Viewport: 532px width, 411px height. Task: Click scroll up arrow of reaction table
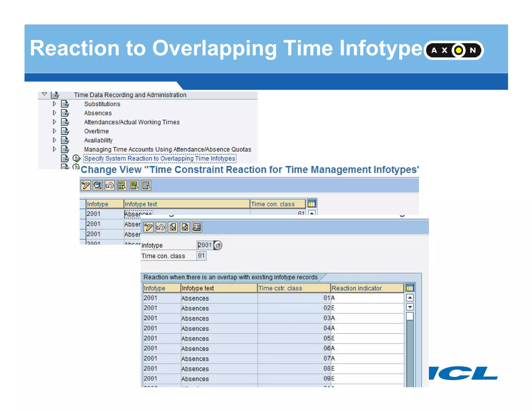[x=410, y=298]
